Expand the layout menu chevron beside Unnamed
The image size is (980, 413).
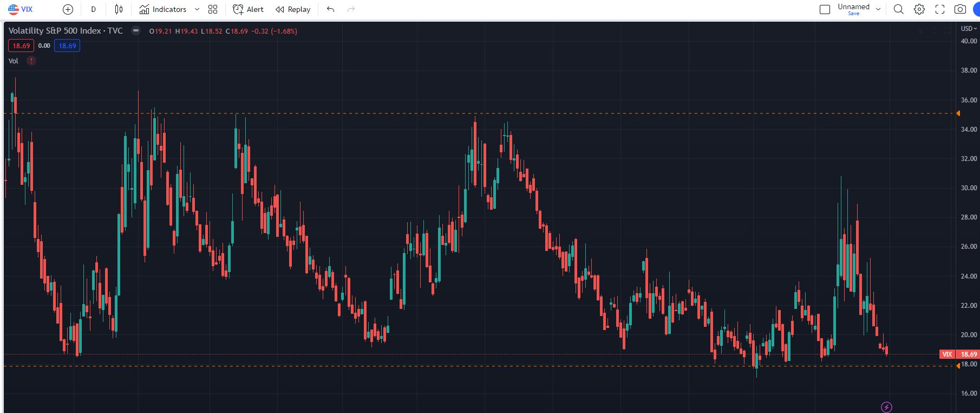pos(878,9)
